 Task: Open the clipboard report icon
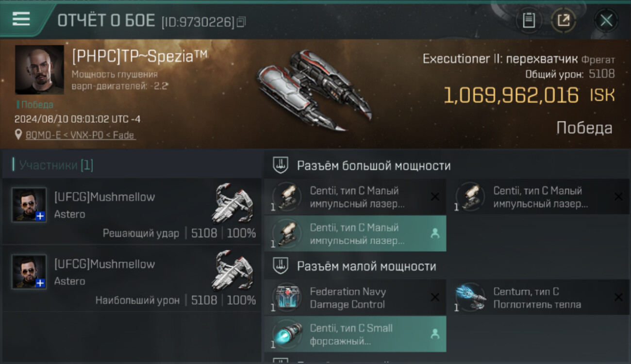[x=529, y=20]
